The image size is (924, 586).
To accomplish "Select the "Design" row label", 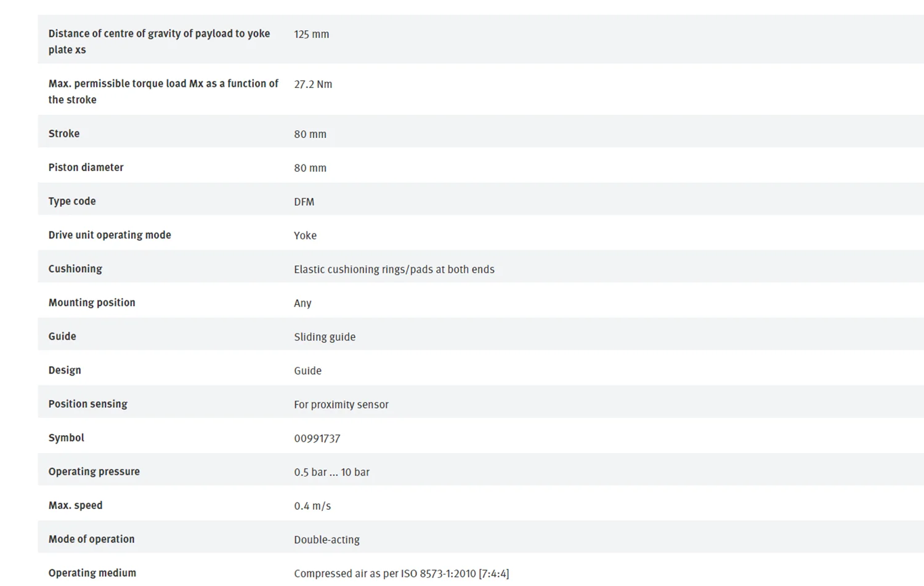I will point(65,371).
